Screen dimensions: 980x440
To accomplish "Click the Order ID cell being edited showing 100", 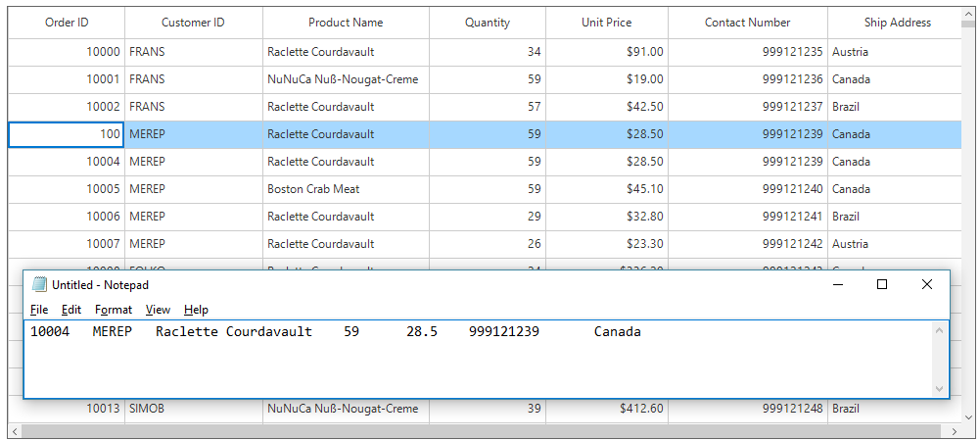I will [x=67, y=134].
